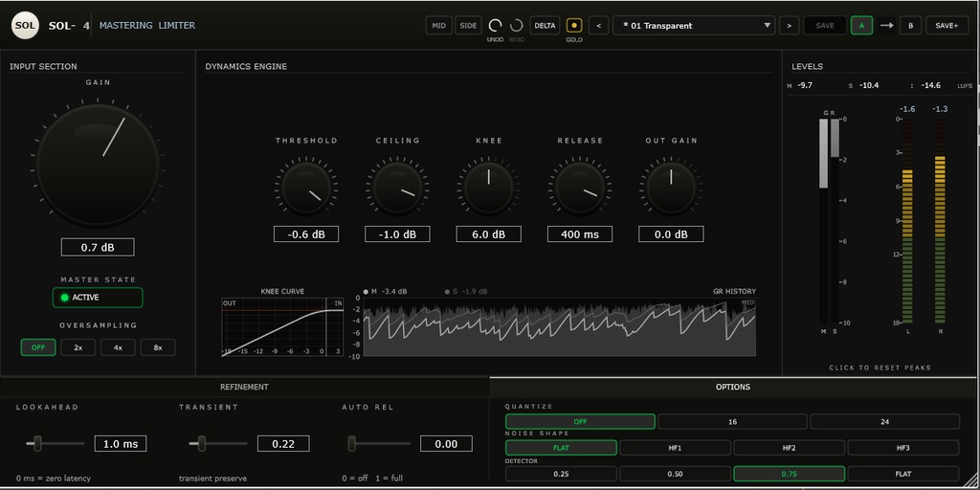This screenshot has width=980, height=490.
Task: Click the Redo circular arrow icon
Action: [516, 26]
